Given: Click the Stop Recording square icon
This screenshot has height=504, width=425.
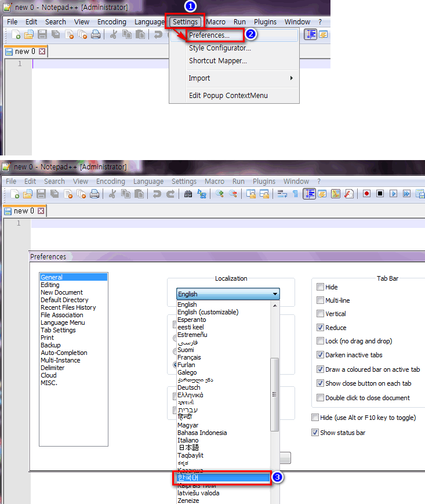Looking at the screenshot, I should (380, 194).
